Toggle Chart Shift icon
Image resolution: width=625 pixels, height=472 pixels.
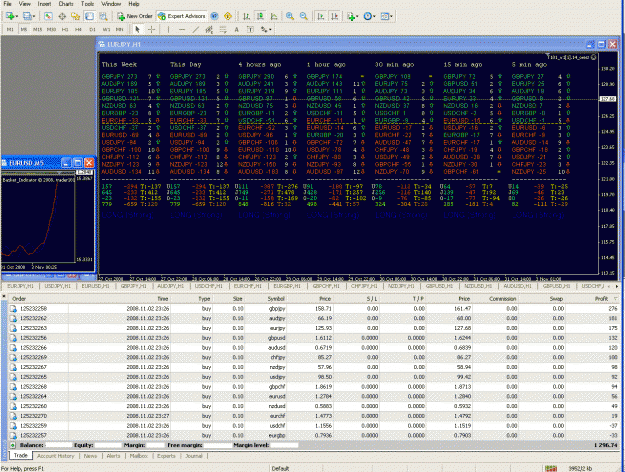pos(334,16)
